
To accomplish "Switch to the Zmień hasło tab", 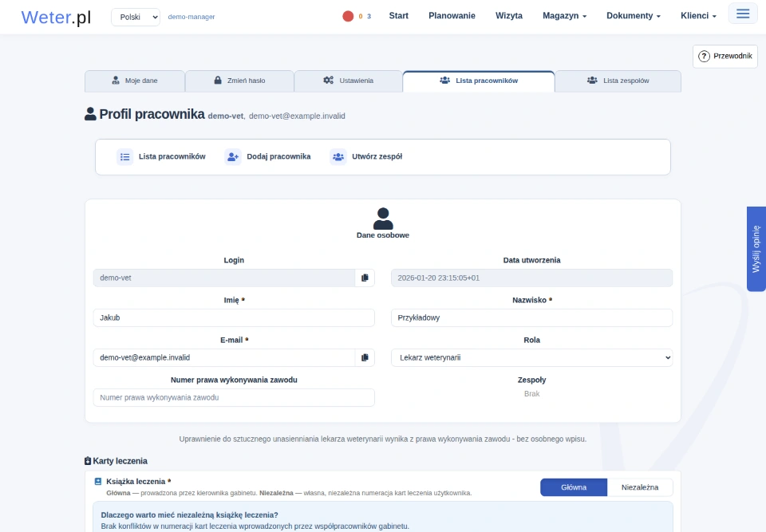I will tap(239, 81).
